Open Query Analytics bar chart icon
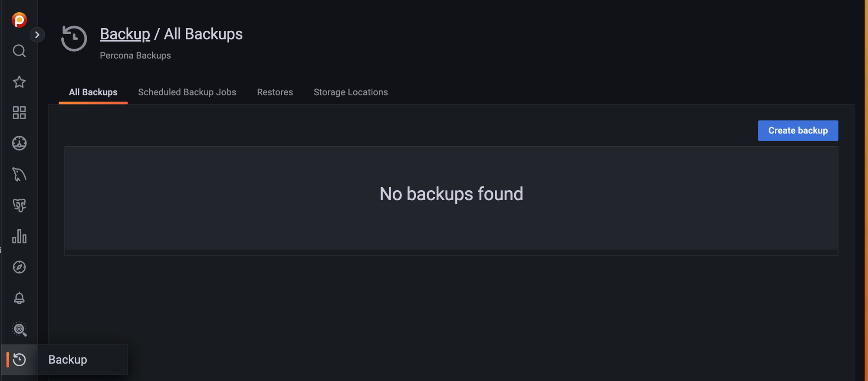Screen dimensions: 868x381 pyautogui.click(x=19, y=236)
